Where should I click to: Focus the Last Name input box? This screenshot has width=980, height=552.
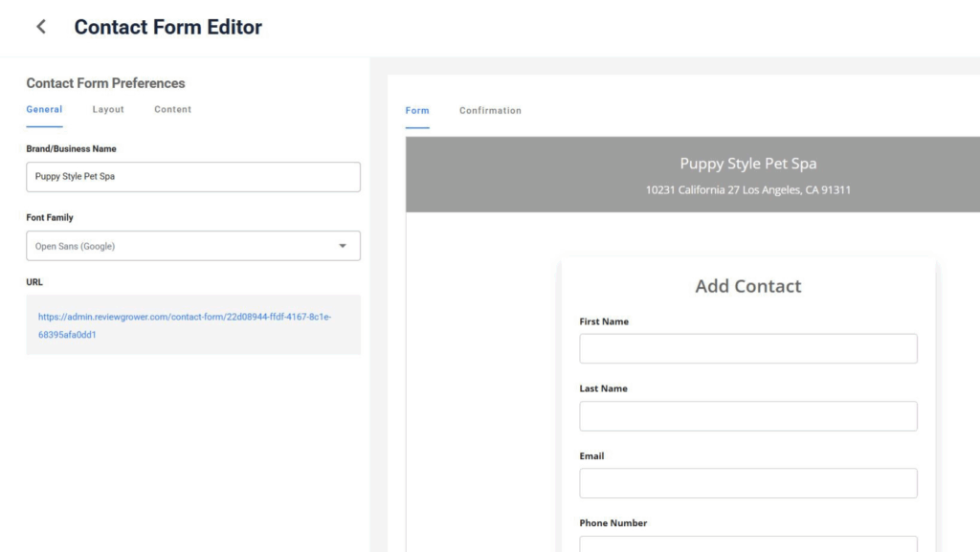click(748, 416)
